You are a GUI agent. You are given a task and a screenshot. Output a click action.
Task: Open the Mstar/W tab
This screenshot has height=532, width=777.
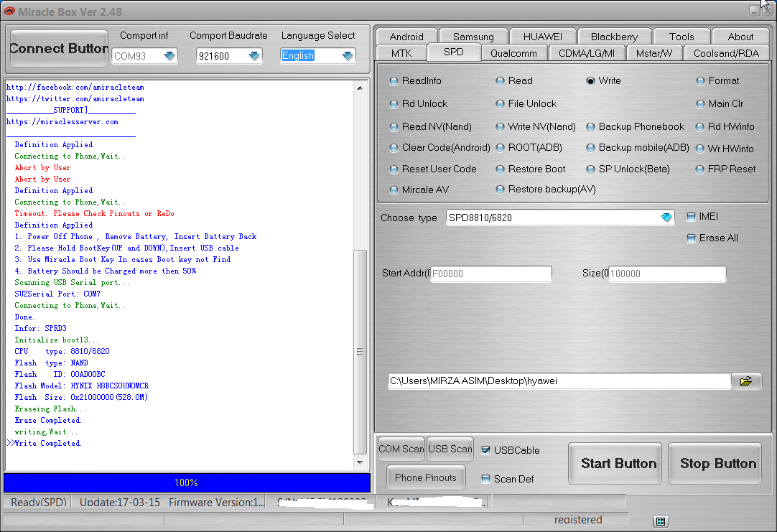point(654,53)
